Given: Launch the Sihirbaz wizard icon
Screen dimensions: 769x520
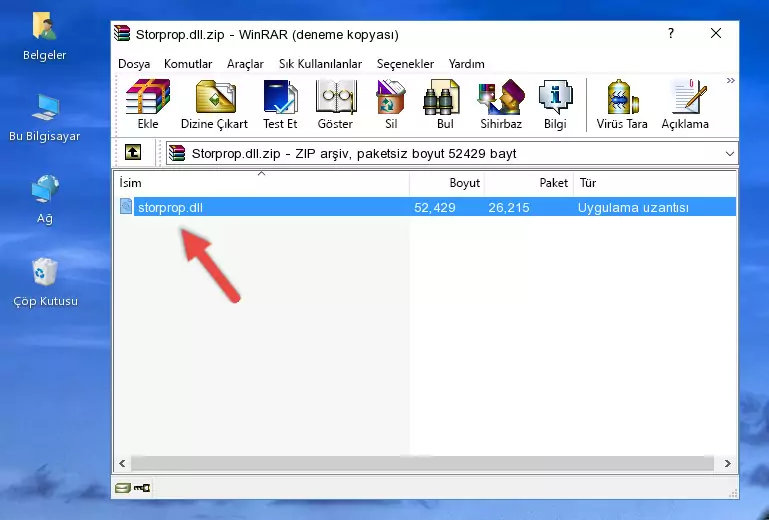Looking at the screenshot, I should (501, 104).
